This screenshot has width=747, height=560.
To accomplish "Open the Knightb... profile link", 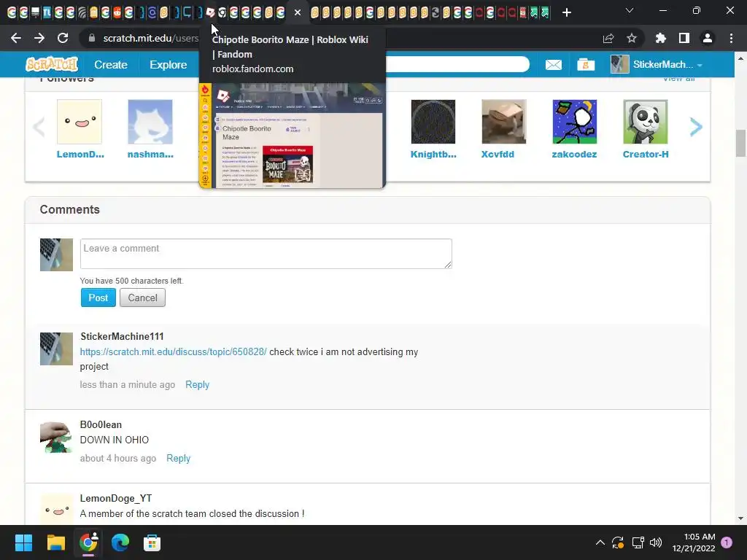I will 433,155.
